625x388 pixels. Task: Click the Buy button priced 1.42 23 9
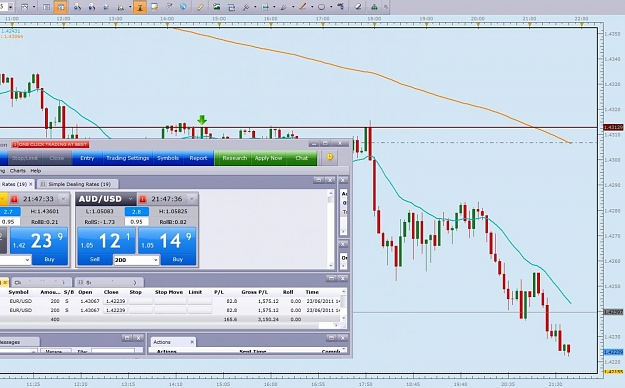click(x=39, y=246)
